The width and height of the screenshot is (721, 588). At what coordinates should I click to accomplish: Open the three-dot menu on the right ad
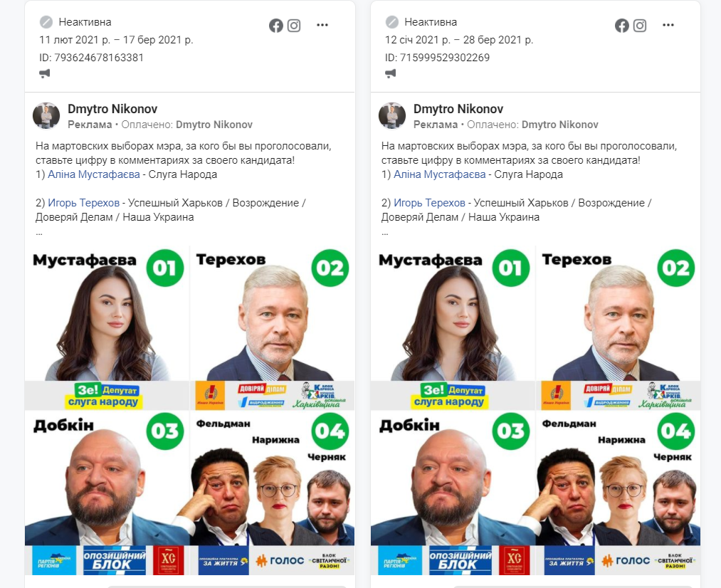(668, 26)
